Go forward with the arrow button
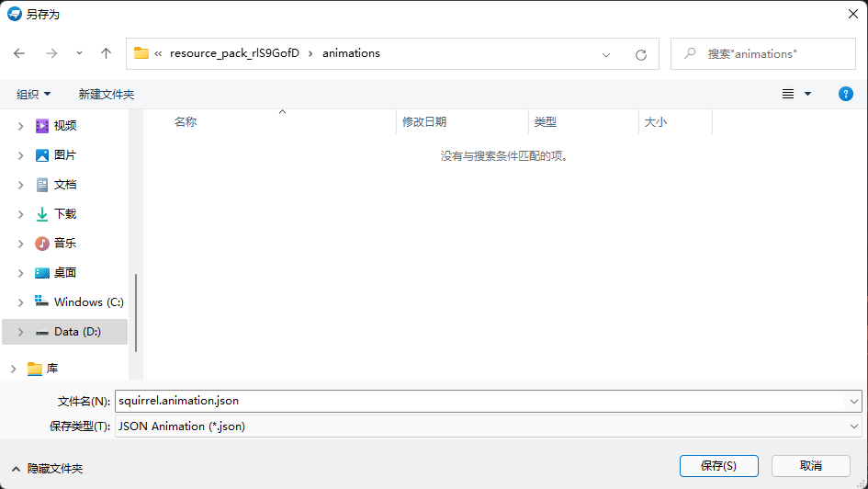This screenshot has height=489, width=868. [51, 53]
